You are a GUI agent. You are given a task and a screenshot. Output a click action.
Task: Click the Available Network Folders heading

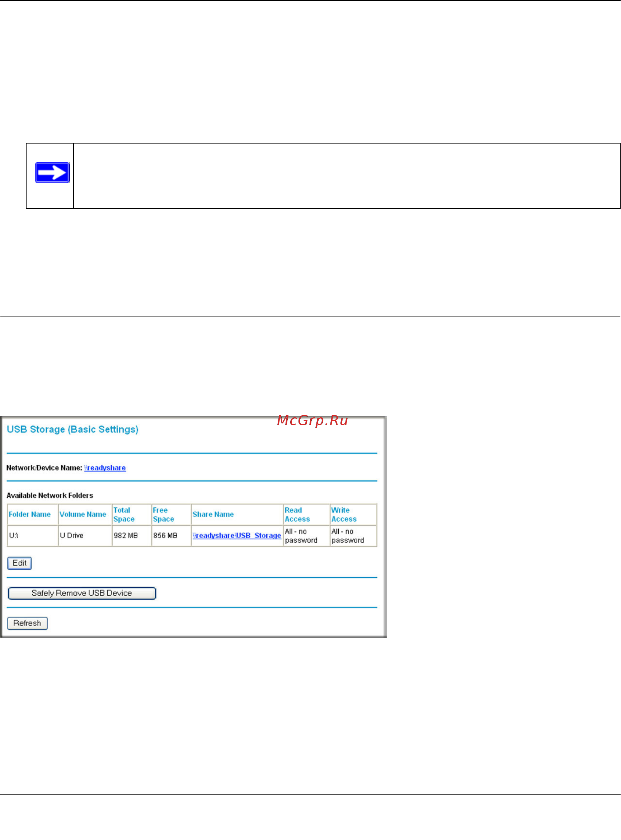point(50,496)
